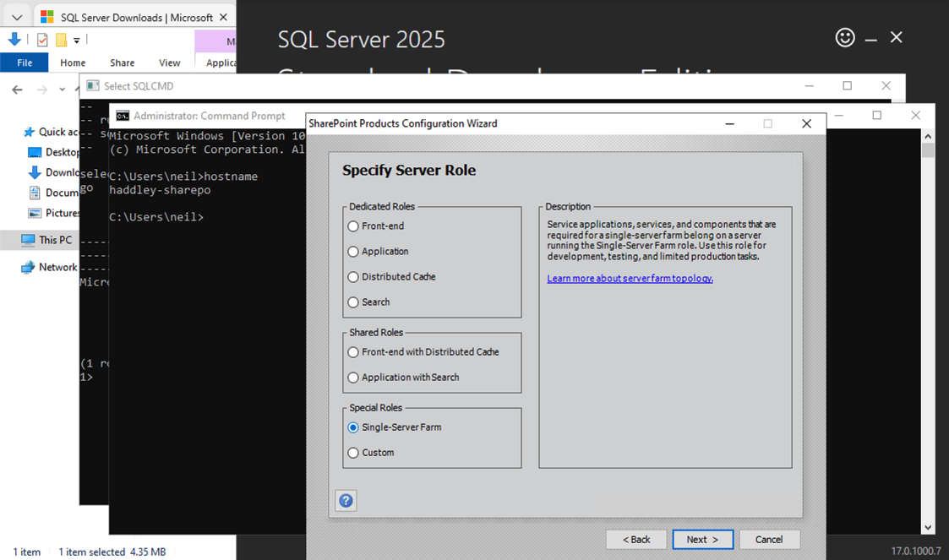The image size is (949, 560).
Task: Open Desktop folder in navigation pane
Action: [54, 152]
